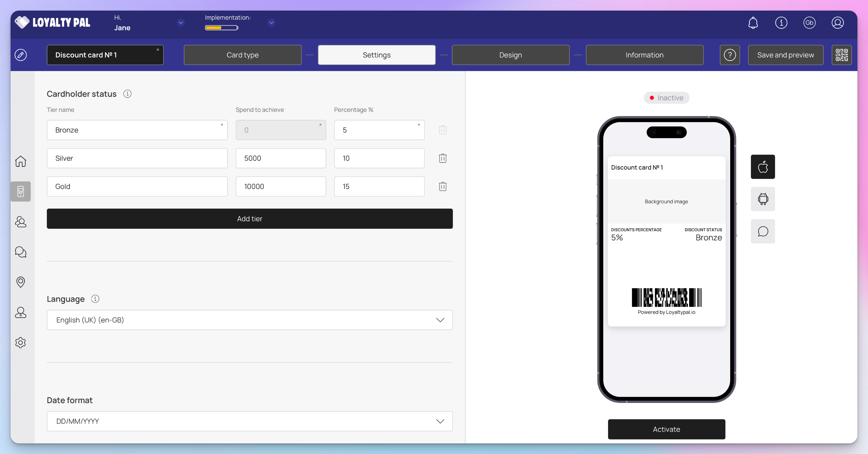The width and height of the screenshot is (868, 454).
Task: Switch preview to Apple wallet
Action: tap(763, 167)
